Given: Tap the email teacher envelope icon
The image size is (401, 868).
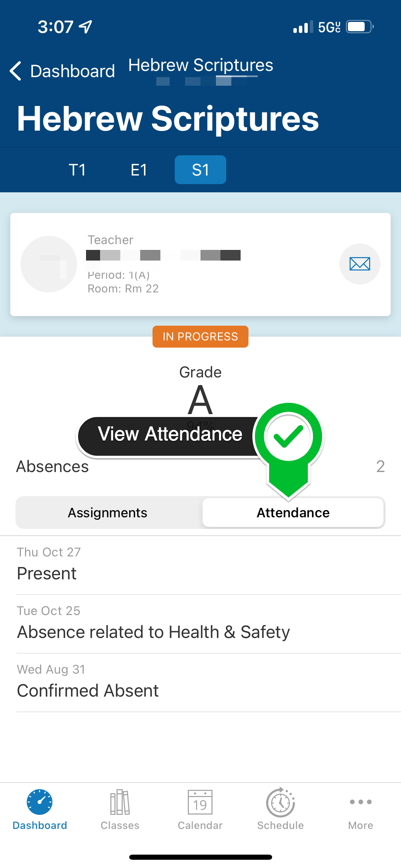Looking at the screenshot, I should [360, 264].
